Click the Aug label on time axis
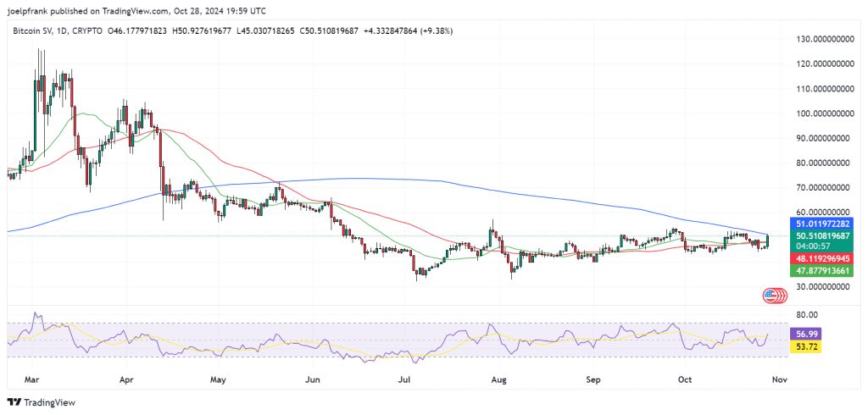Viewport: 868px width, 415px height. coord(500,380)
